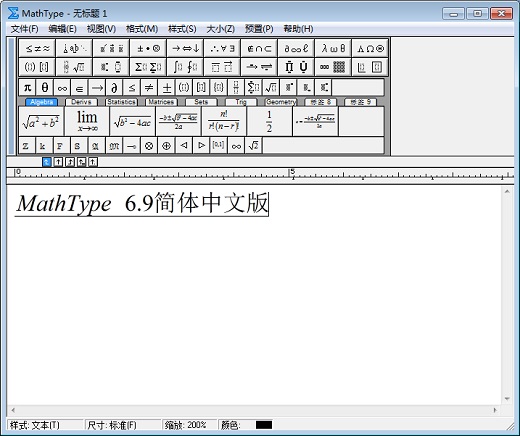Viewport: 520px width, 436px height.
Task: Open the lowercase Greek palette (λωθ)
Action: 333,49
